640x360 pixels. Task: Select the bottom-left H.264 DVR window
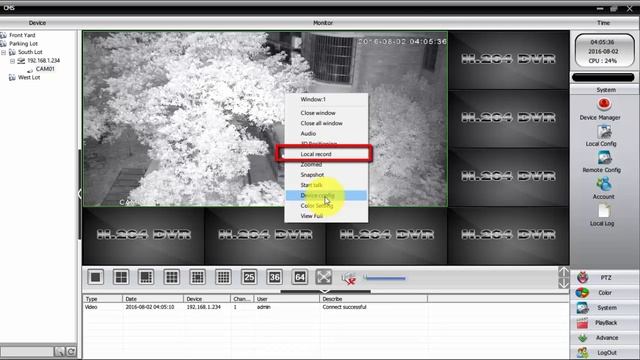143,236
